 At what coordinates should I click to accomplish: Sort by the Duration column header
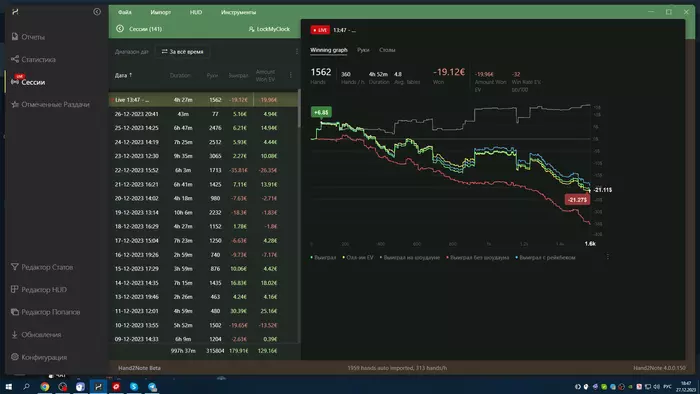[180, 75]
